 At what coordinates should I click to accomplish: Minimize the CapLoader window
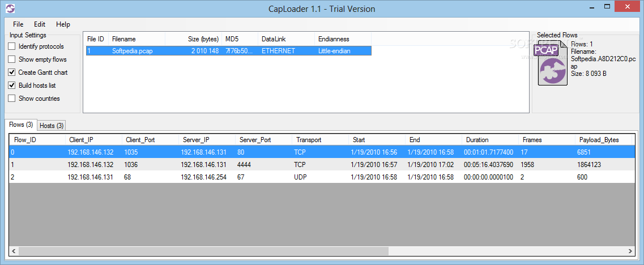click(592, 7)
